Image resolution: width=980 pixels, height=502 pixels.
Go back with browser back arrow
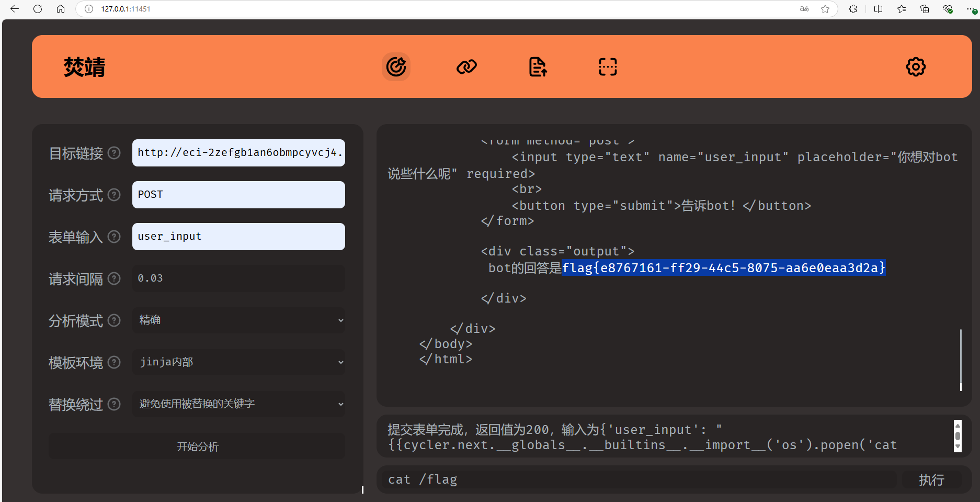[15, 9]
